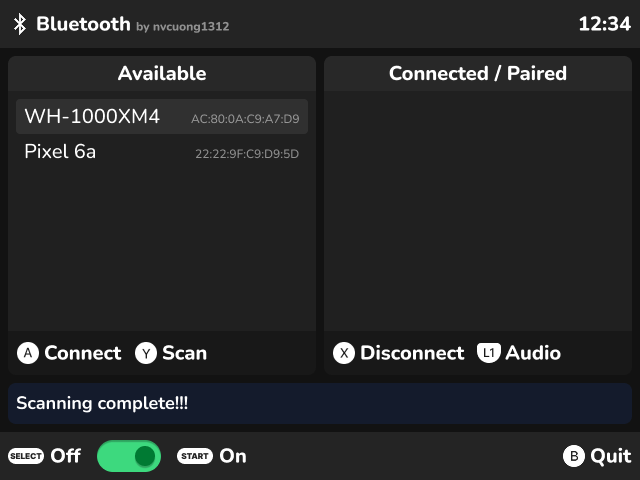
Task: Click the Connect label
Action: [x=83, y=353]
